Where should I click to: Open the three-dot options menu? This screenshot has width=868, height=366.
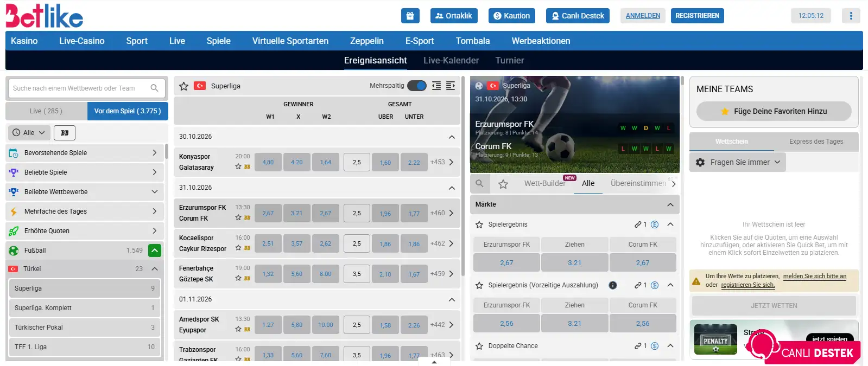(851, 16)
